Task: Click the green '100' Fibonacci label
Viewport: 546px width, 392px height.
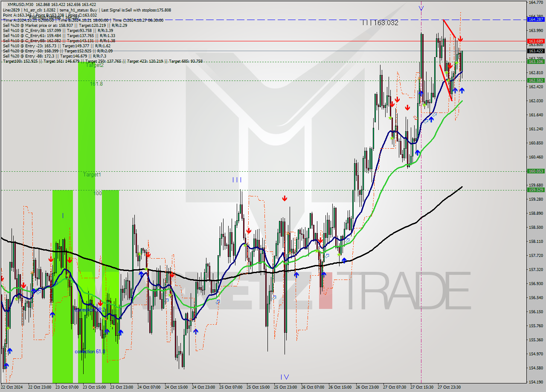Action: coord(98,193)
